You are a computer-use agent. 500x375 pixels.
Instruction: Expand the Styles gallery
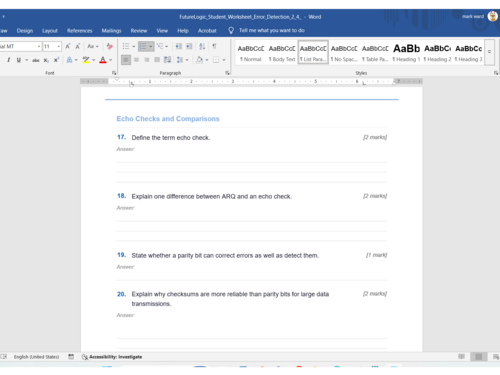pyautogui.click(x=489, y=52)
